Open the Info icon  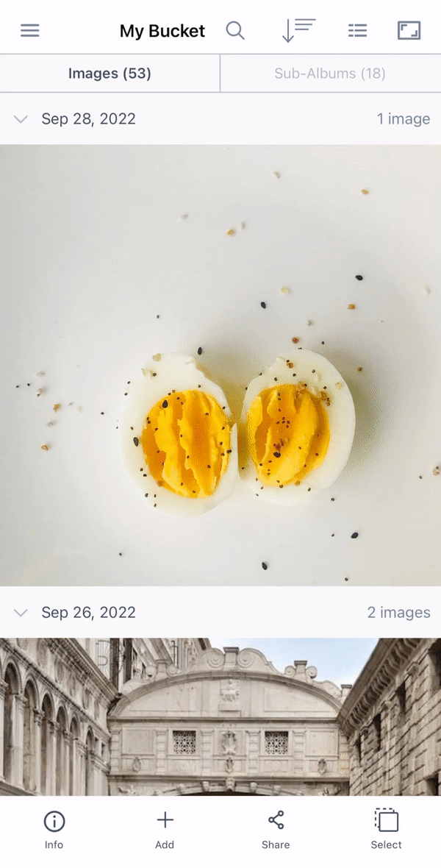[x=54, y=822]
